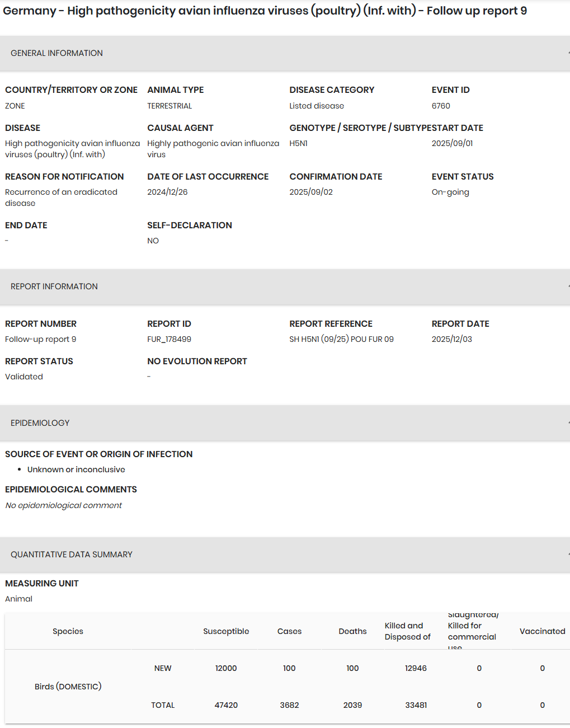Image resolution: width=570 pixels, height=728 pixels.
Task: Collapse the Quantitative Data Summary section
Action: [x=285, y=555]
